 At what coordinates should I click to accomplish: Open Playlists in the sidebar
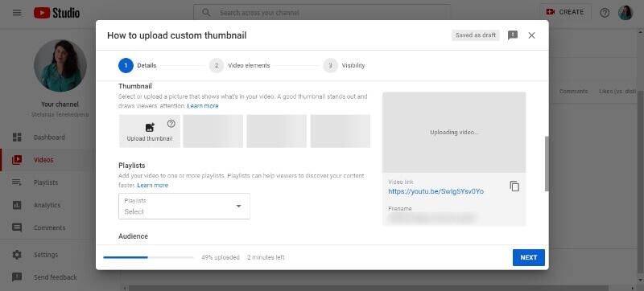[48, 182]
